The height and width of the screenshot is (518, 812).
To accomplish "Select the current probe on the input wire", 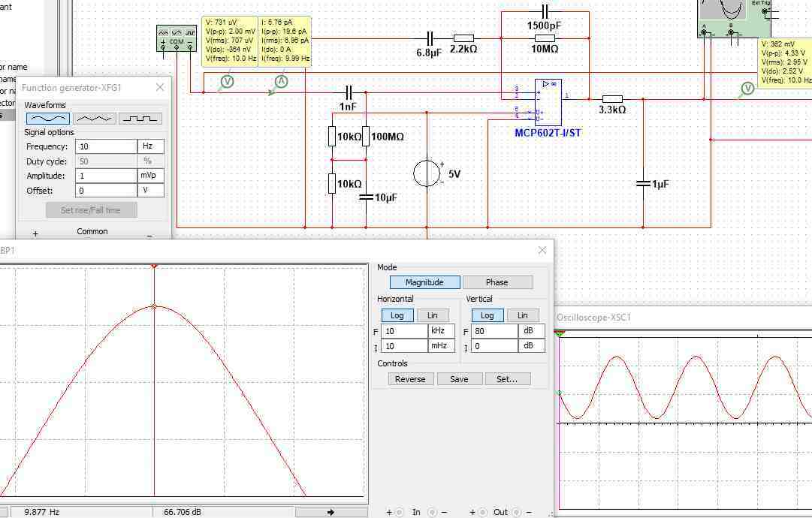I will 281,81.
